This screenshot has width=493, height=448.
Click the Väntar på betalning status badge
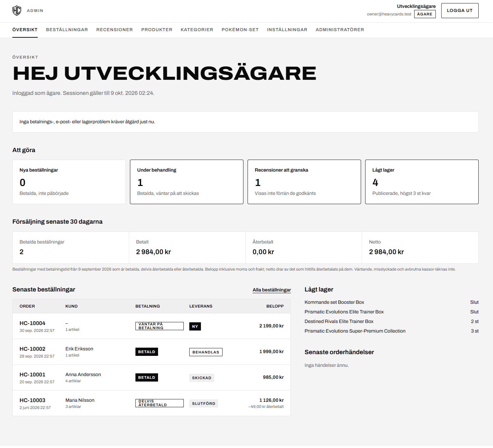159,326
